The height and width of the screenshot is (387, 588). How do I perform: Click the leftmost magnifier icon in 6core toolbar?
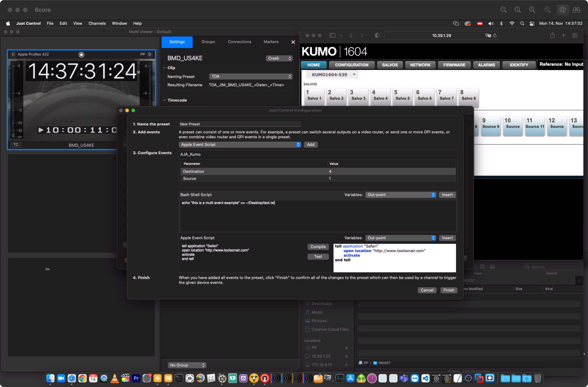pos(503,10)
